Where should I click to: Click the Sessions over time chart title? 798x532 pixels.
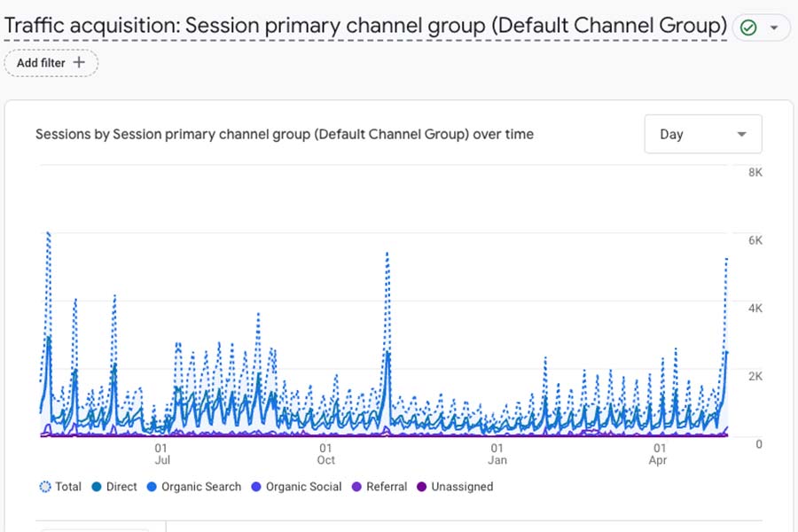click(284, 135)
